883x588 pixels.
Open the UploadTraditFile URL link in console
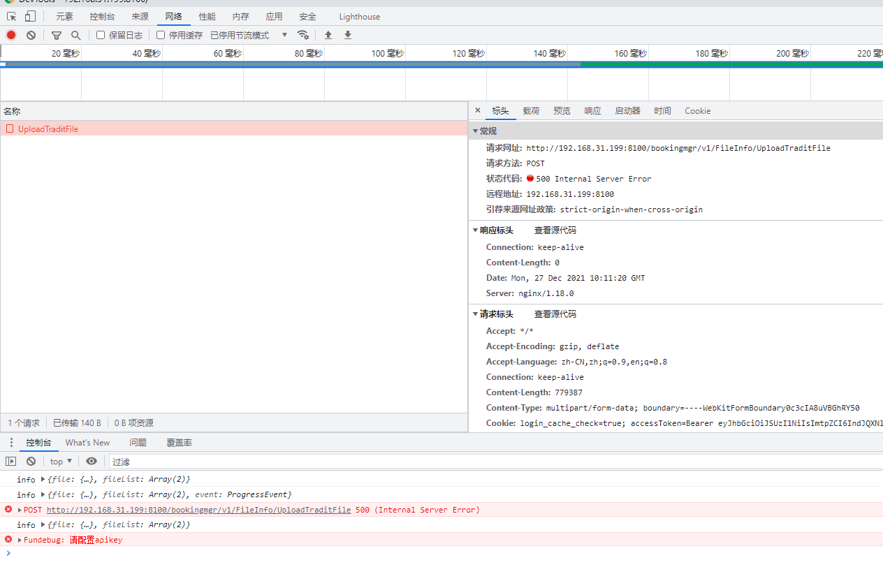point(198,510)
